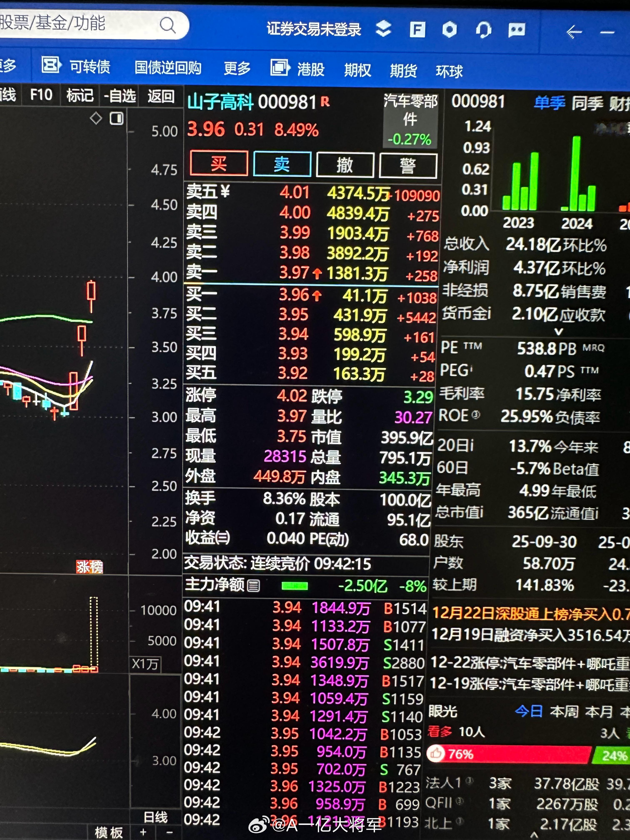Click the back arrow icon in header
Viewport: 630px width, 840px height.
pyautogui.click(x=574, y=31)
